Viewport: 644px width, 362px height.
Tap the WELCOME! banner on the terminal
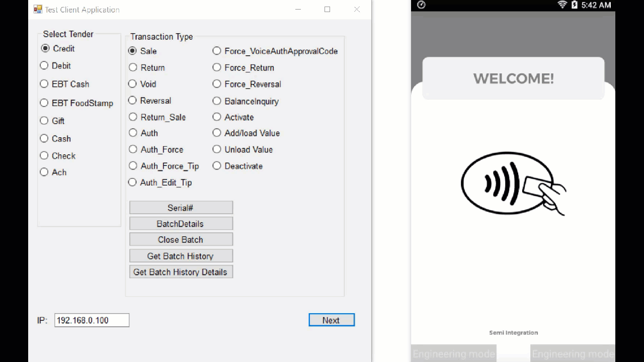tap(513, 78)
